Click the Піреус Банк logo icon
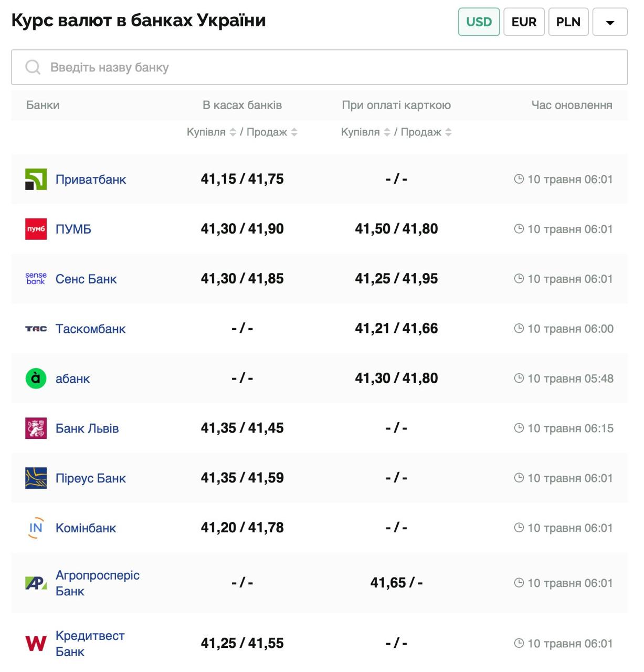 pos(36,478)
